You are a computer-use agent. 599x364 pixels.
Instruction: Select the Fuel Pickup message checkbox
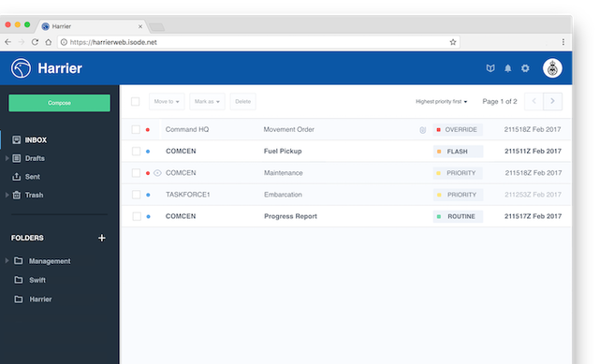coord(136,152)
